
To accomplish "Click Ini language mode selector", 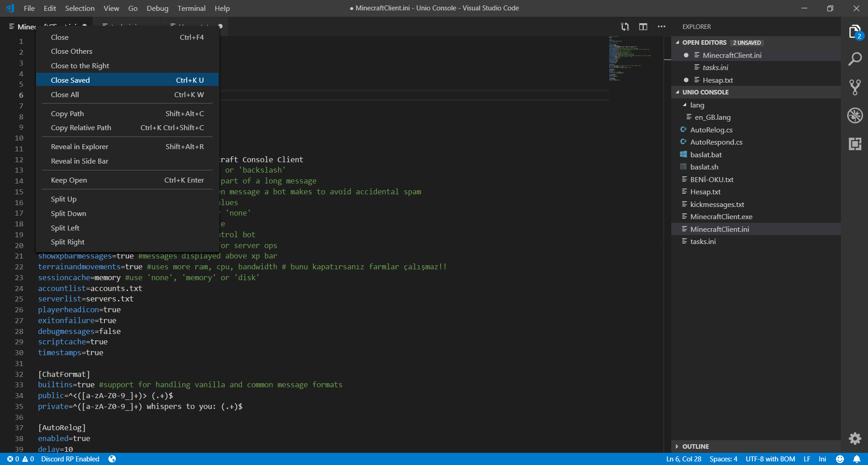I will click(822, 459).
